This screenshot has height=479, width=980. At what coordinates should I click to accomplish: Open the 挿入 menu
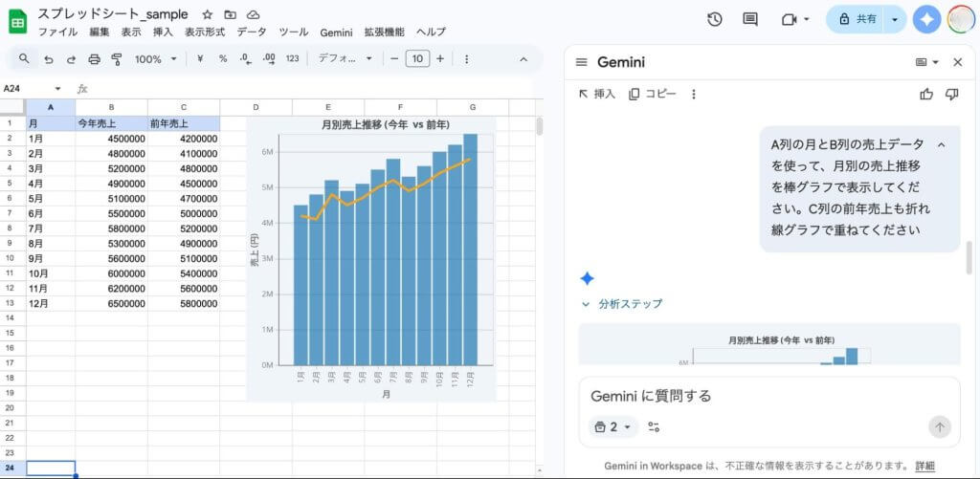(x=163, y=33)
